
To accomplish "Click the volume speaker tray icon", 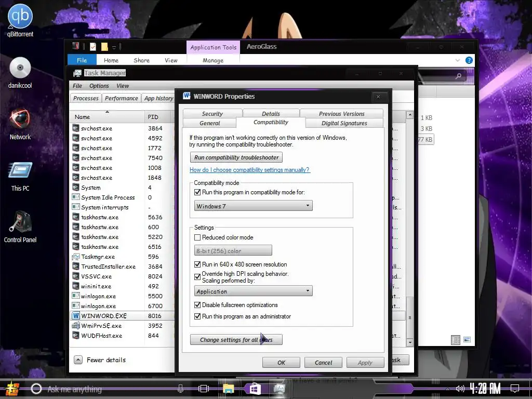I will click(x=460, y=389).
